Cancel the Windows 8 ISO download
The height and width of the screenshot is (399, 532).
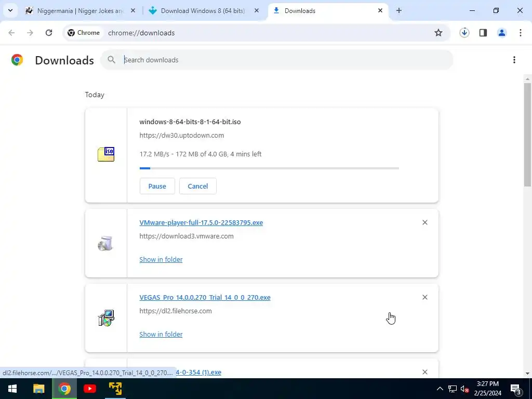(x=198, y=186)
